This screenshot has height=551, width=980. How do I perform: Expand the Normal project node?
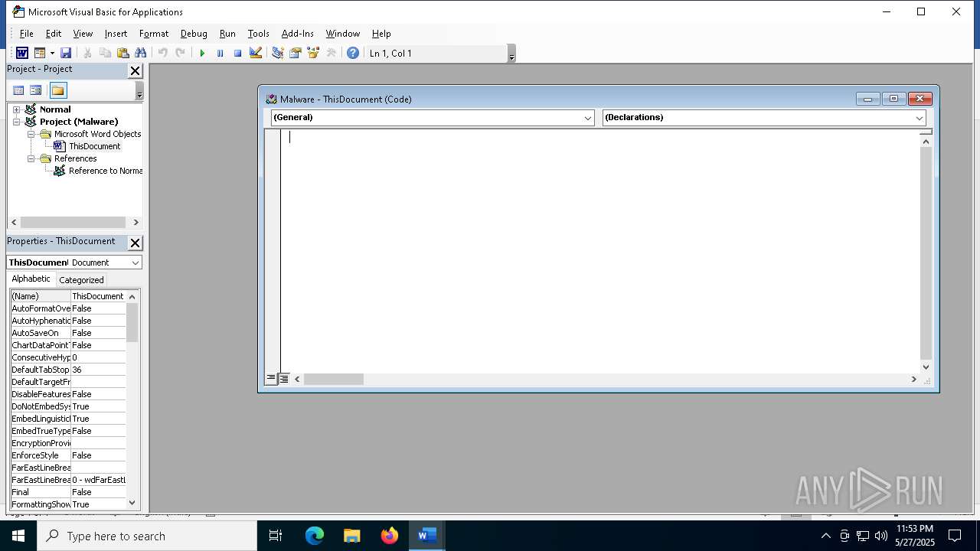pyautogui.click(x=16, y=109)
